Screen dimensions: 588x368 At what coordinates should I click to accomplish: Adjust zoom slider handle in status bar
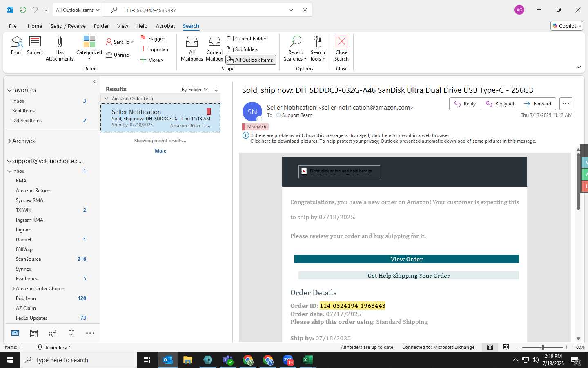(x=543, y=347)
